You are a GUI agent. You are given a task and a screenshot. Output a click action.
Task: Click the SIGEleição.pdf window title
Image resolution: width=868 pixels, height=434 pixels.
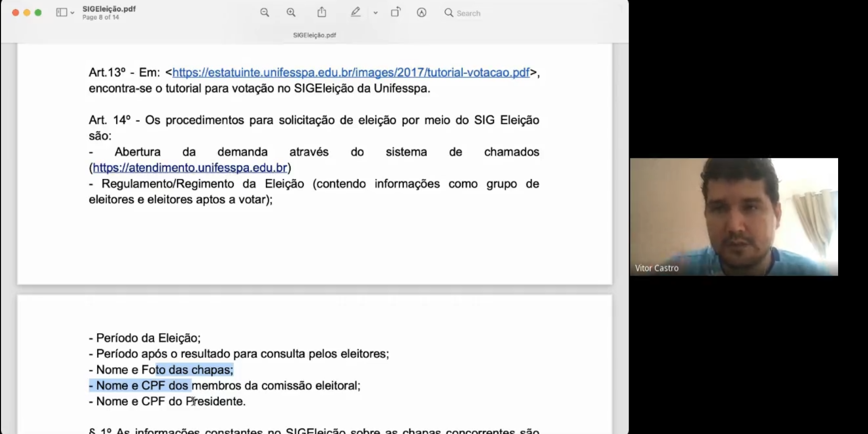[x=109, y=9]
